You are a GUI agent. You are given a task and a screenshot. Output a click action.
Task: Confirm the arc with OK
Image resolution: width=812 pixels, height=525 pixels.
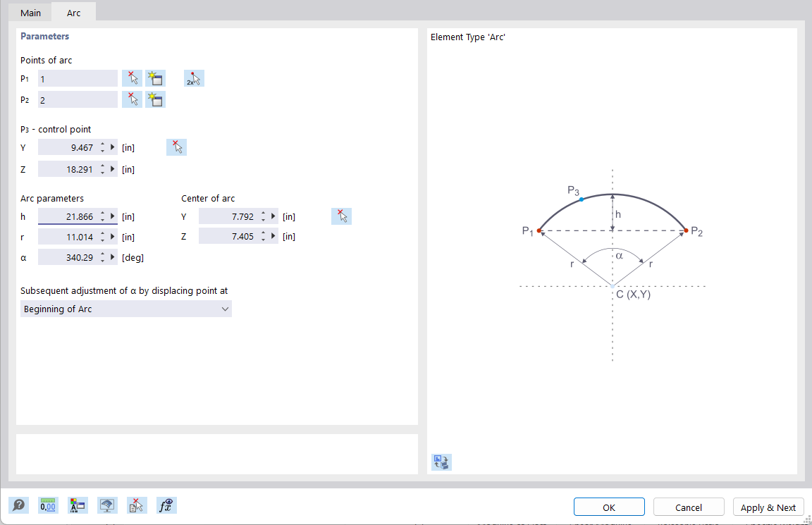pos(608,506)
